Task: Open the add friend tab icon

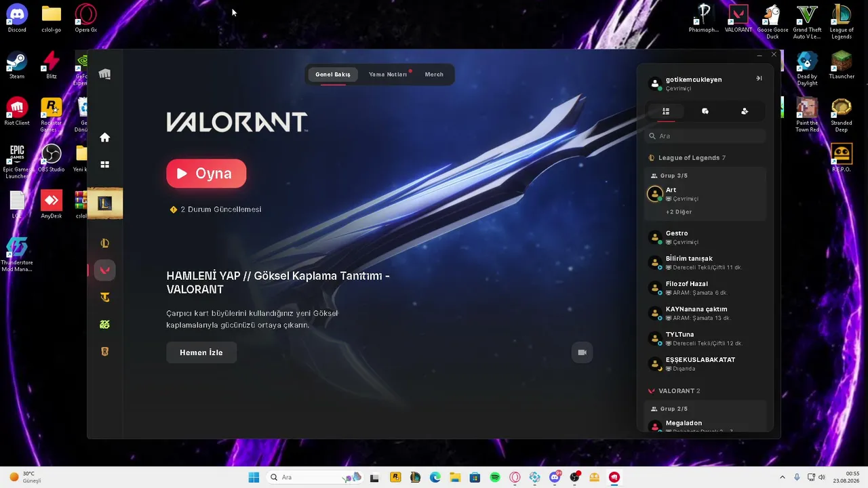Action: (745, 111)
